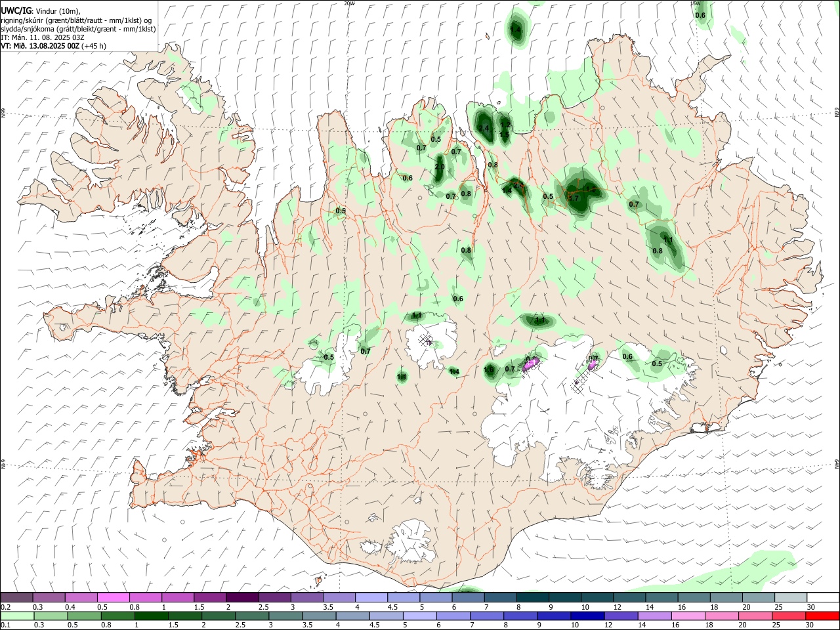Image resolution: width=840 pixels, height=630 pixels.
Task: Select the purple 1.5 swatch on upper scale
Action: 209,597
